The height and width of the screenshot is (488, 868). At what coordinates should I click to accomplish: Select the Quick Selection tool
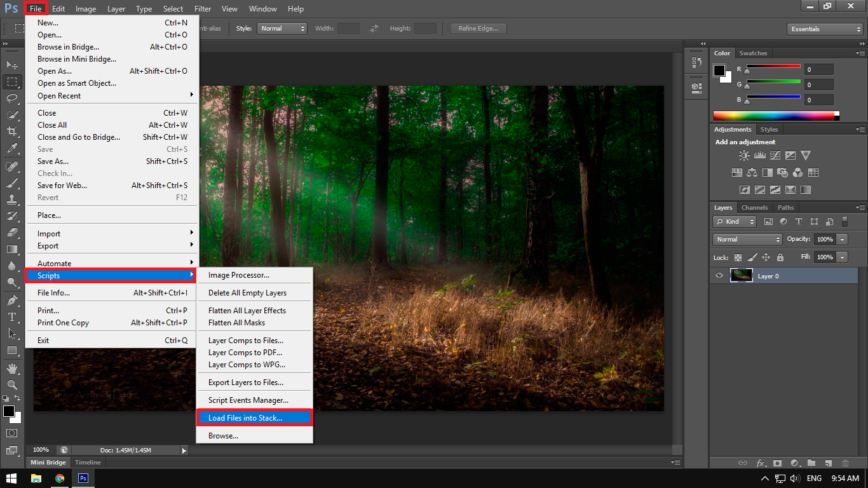[12, 115]
